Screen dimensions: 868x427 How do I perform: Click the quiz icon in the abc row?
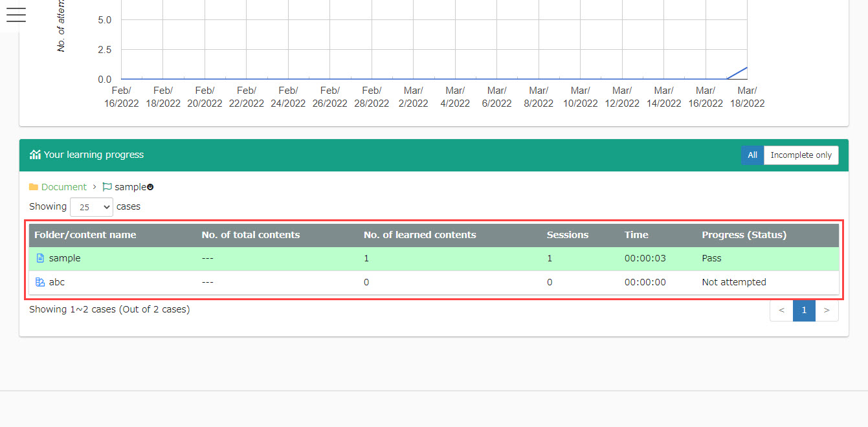pos(40,282)
